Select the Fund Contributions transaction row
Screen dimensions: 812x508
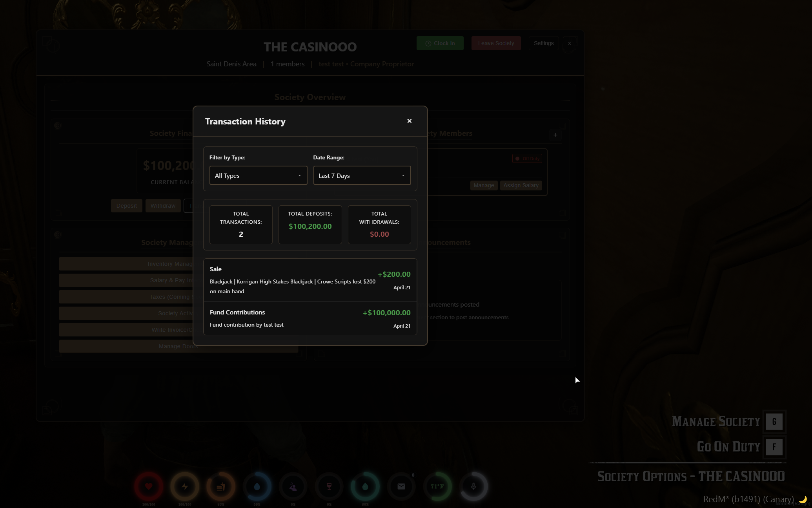[x=310, y=318]
